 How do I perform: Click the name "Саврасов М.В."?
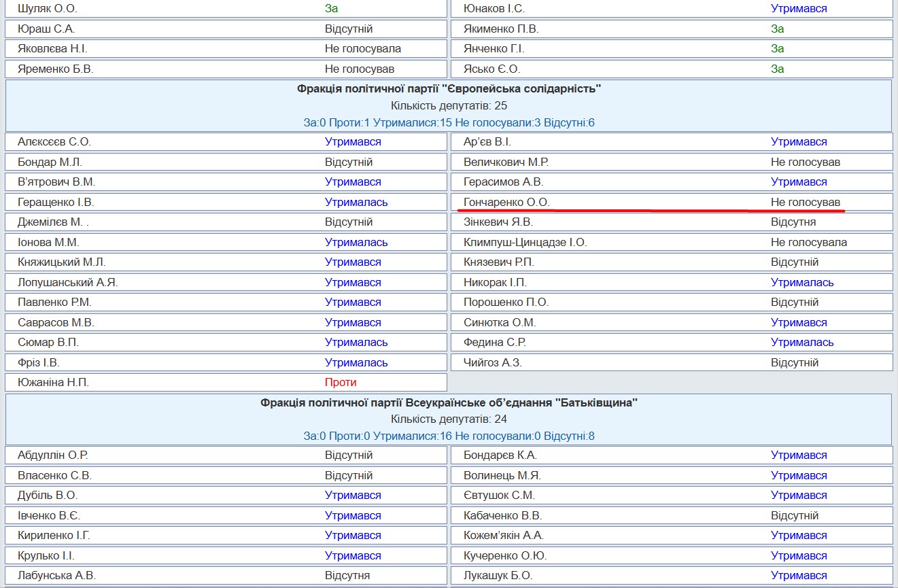[56, 323]
